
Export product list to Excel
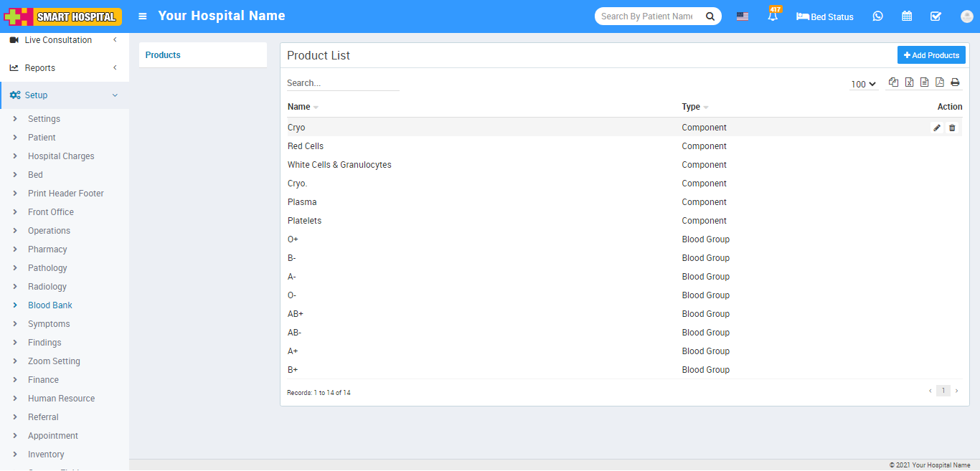909,82
